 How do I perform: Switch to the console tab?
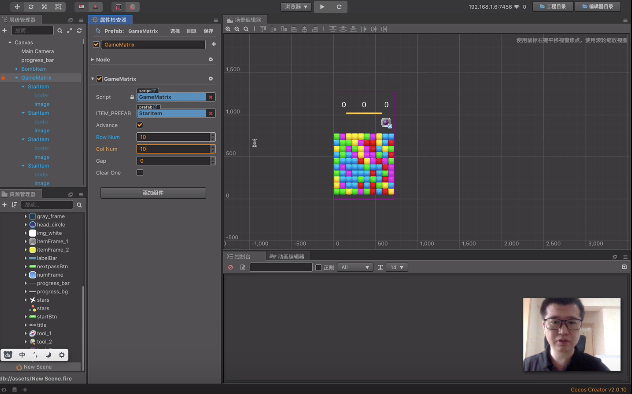[x=239, y=256]
